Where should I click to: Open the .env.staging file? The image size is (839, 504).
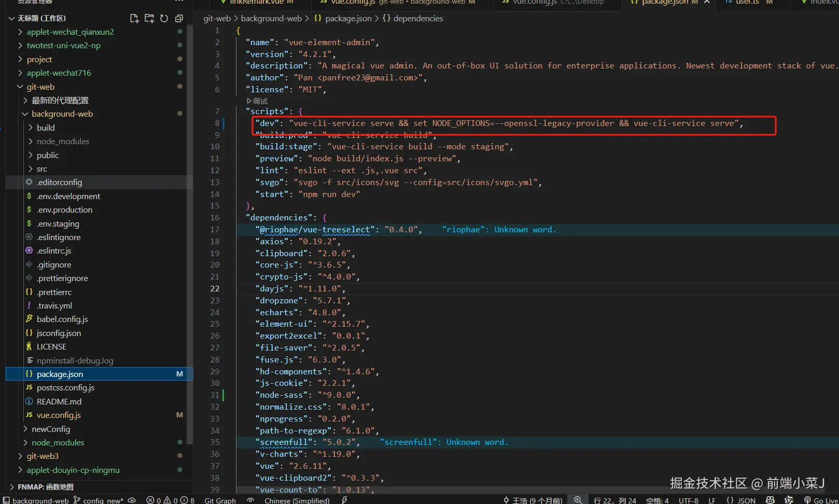coord(58,223)
